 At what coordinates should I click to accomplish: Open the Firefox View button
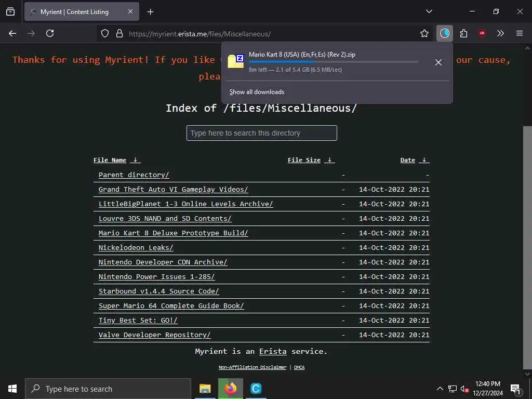(x=10, y=11)
